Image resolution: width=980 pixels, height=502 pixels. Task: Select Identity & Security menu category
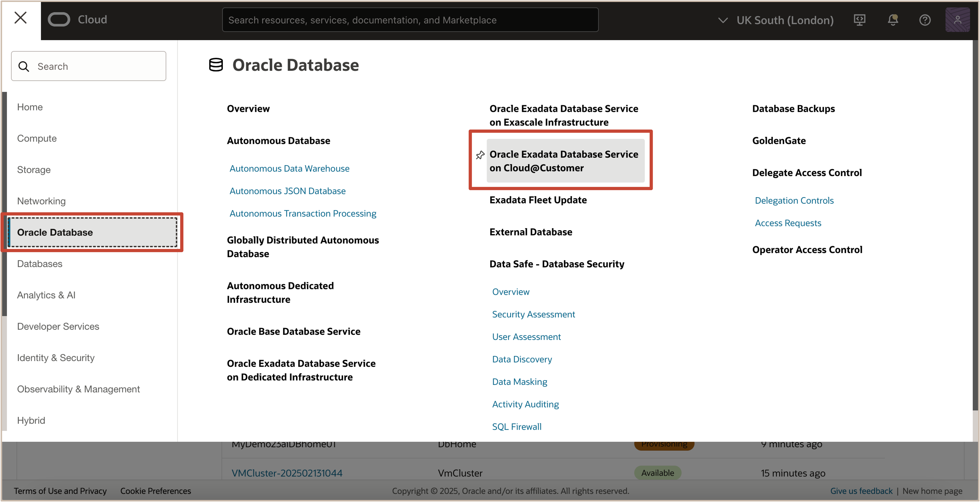(x=56, y=358)
